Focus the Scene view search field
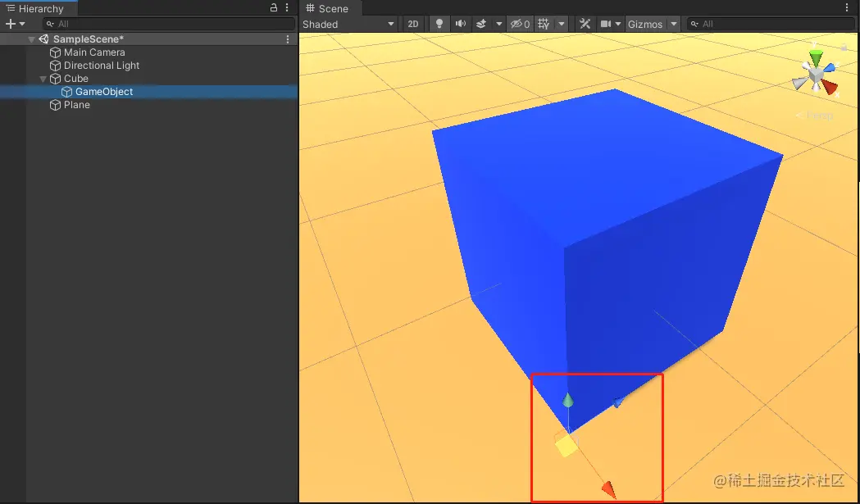 (771, 24)
